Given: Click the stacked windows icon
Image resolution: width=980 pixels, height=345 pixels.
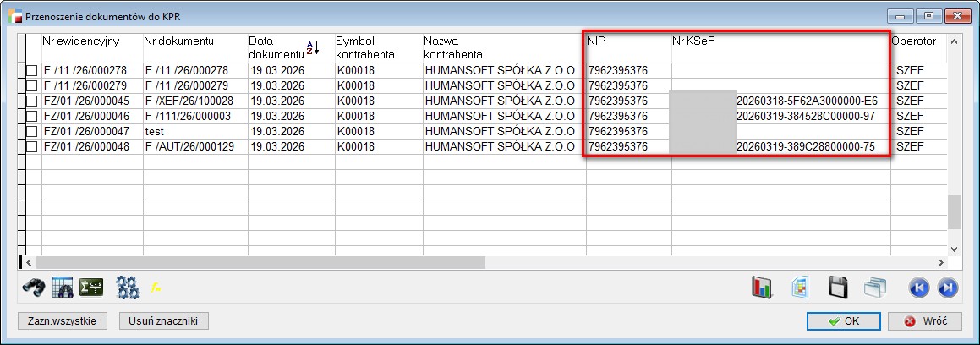Looking at the screenshot, I should click(874, 287).
